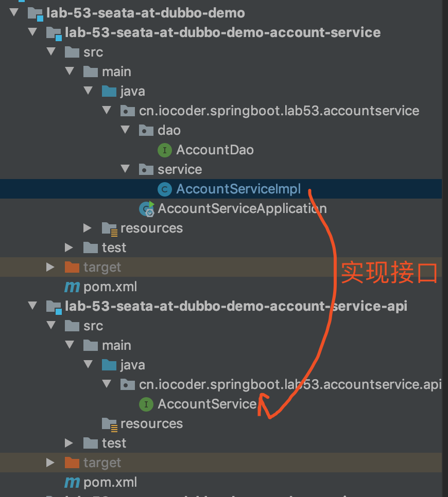Click the account-service-api module folder icon
This screenshot has height=497, width=448.
[x=54, y=307]
